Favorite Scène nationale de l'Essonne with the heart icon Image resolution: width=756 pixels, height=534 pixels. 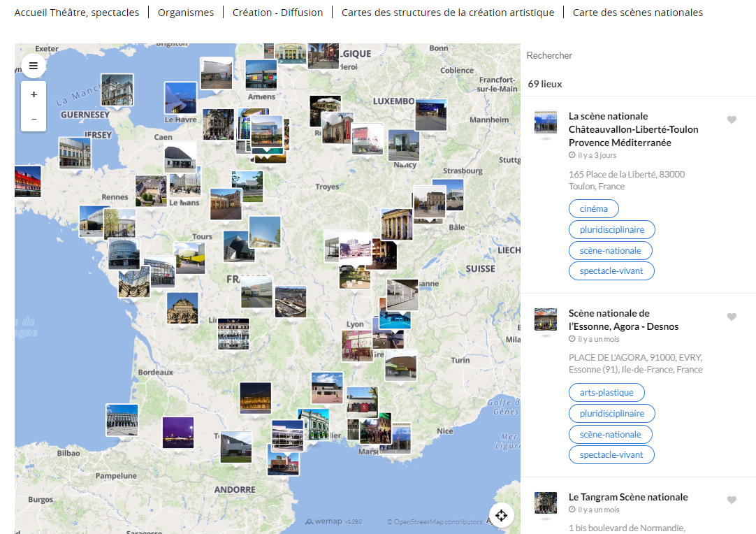pyautogui.click(x=732, y=317)
